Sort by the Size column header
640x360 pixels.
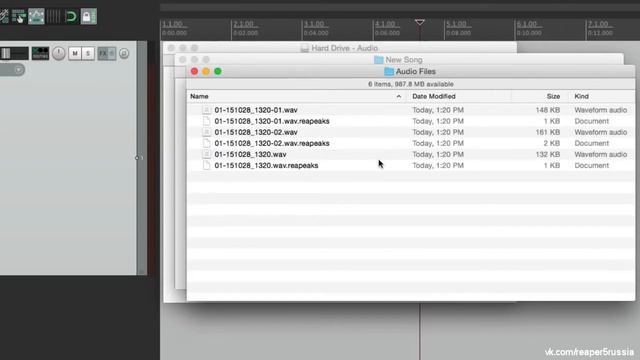coord(553,96)
